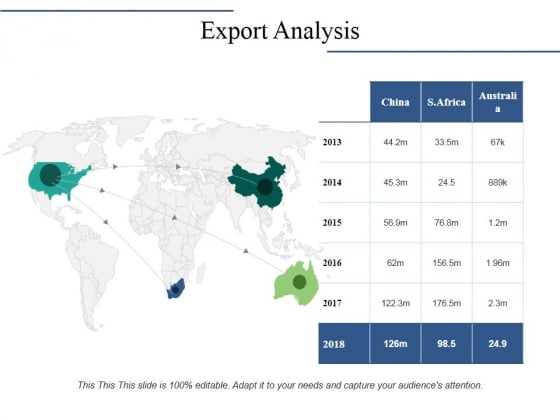Screen dimensions: 560x420
Task: Select the China column header
Action: point(395,102)
